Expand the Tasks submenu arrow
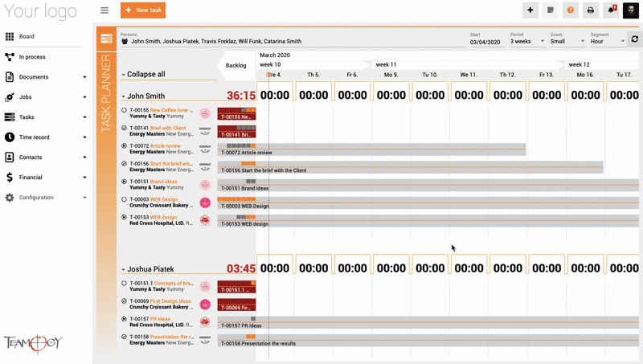 click(85, 117)
